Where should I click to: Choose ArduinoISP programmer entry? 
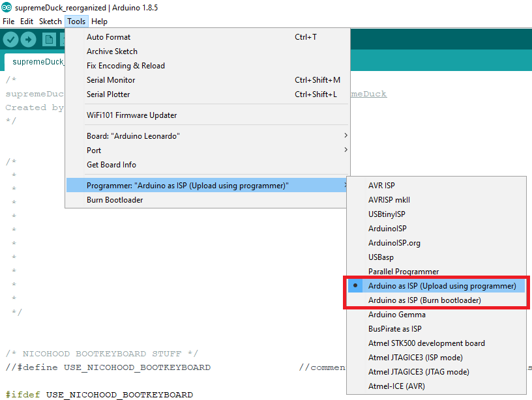(436, 229)
